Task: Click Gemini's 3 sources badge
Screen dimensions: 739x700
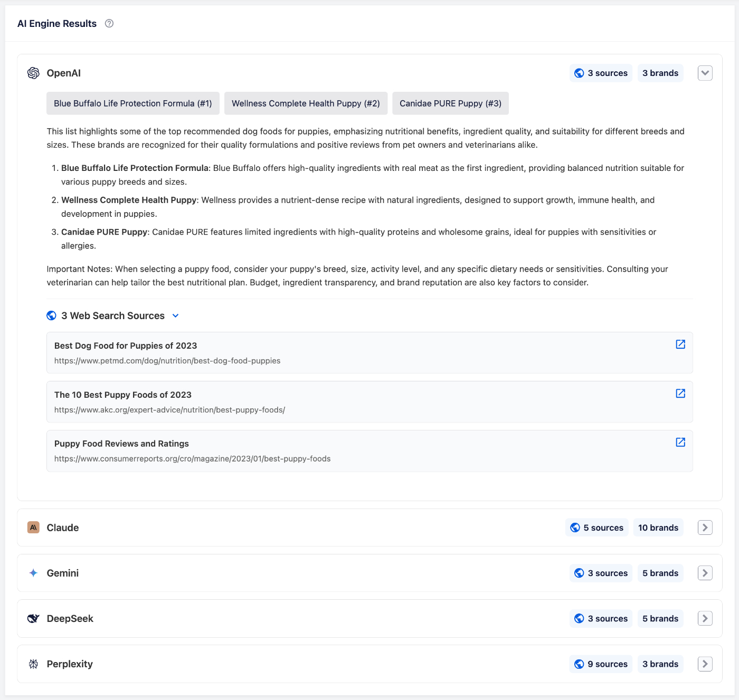Action: click(601, 573)
